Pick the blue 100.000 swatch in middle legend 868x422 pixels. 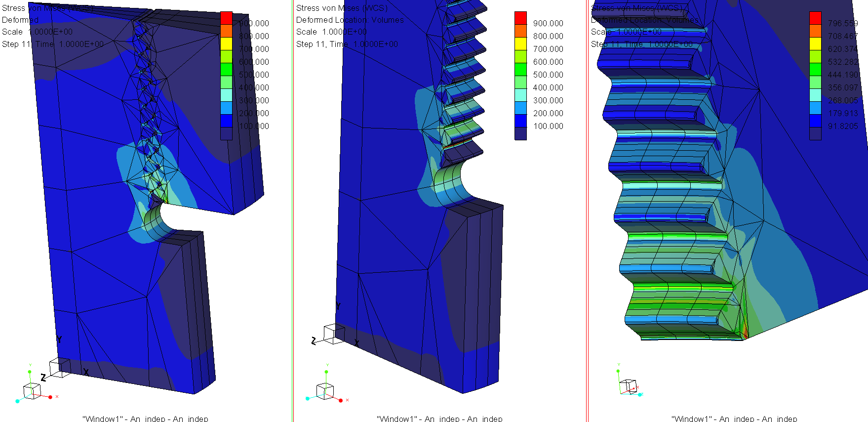(520, 121)
